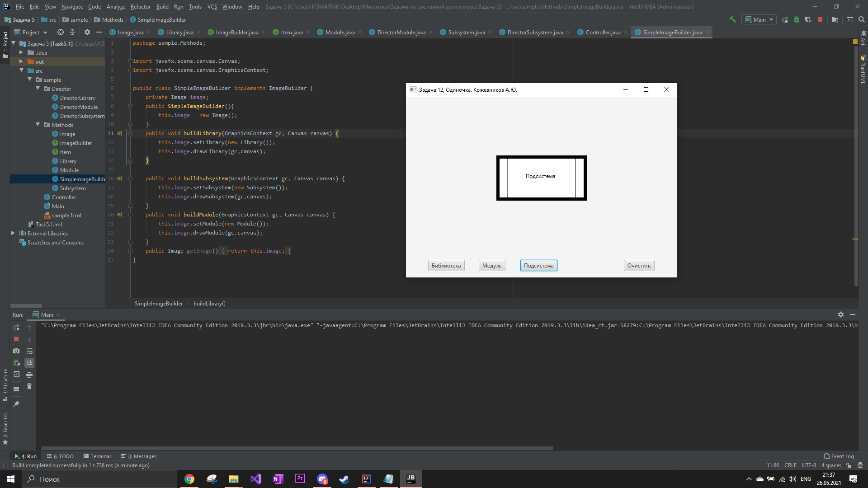The width and height of the screenshot is (868, 488).
Task: Open the Event Log panel
Action: 839,456
